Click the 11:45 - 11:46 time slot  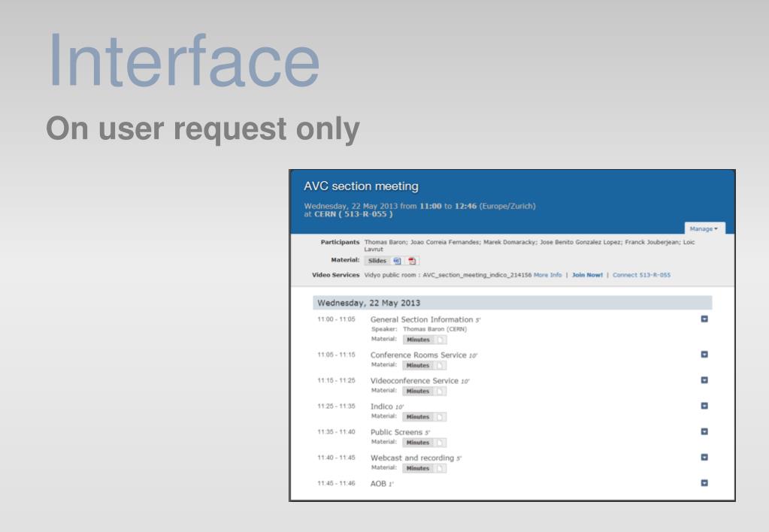[x=337, y=483]
